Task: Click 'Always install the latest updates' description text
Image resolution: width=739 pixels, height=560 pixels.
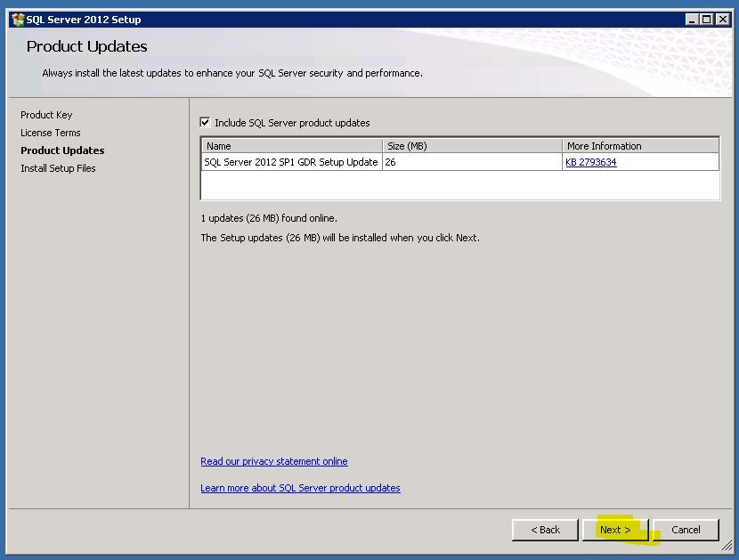Action: point(231,73)
